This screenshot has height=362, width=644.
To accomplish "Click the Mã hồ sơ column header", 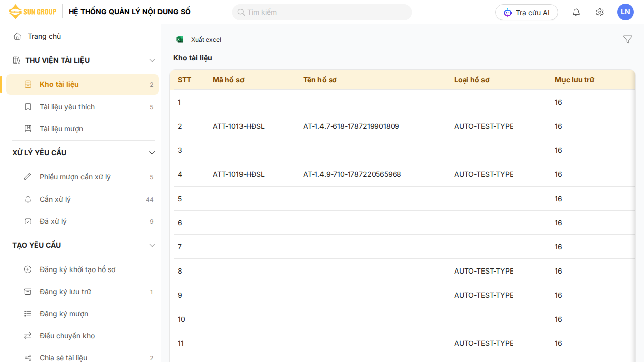I will coord(228,80).
